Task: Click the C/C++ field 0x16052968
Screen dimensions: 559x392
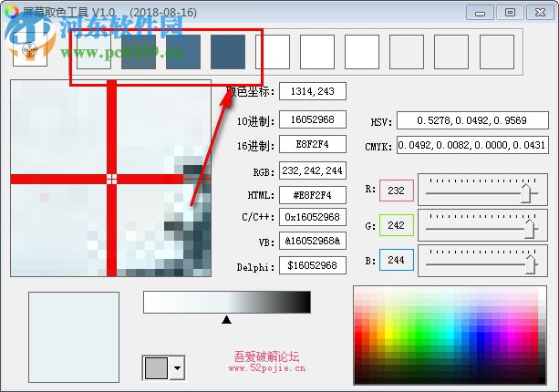Action: 313,217
